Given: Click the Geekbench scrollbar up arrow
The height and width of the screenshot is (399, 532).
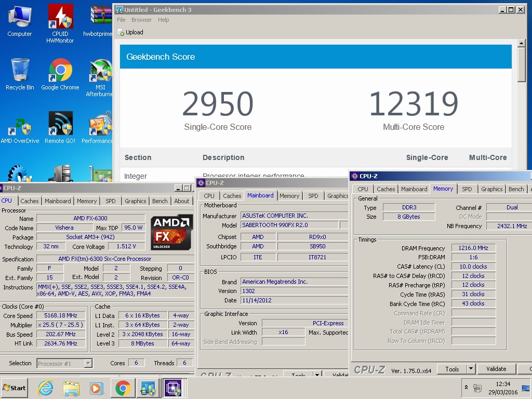Looking at the screenshot, I should click(522, 43).
